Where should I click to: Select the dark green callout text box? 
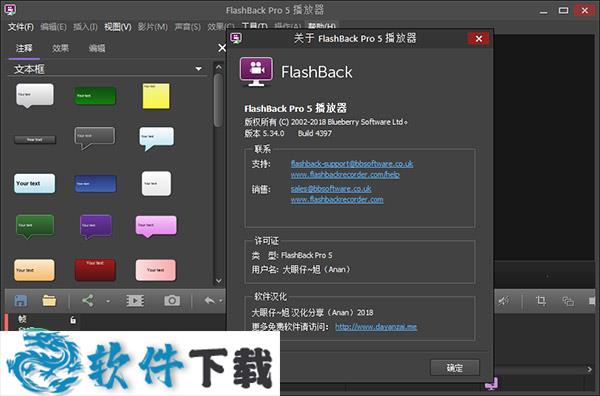tap(35, 227)
